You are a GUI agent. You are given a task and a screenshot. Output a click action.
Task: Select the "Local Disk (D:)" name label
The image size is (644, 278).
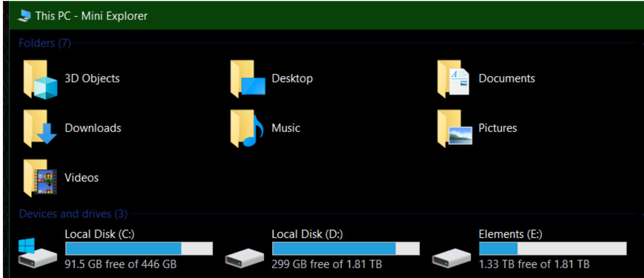point(307,234)
